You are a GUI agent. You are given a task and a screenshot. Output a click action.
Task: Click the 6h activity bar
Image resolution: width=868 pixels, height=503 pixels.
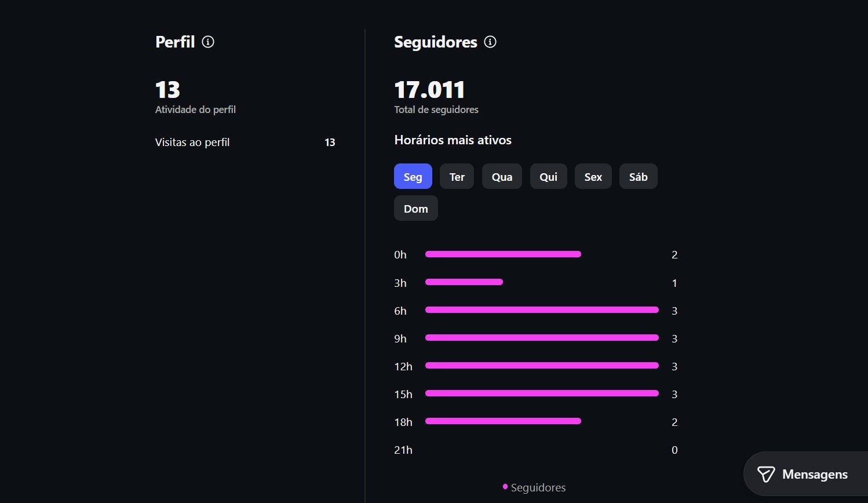click(541, 310)
